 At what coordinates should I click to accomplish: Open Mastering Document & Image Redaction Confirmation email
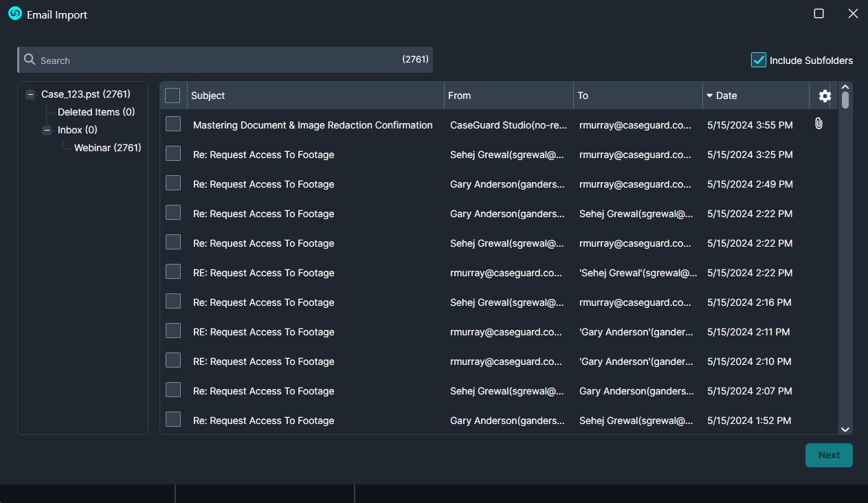click(313, 125)
